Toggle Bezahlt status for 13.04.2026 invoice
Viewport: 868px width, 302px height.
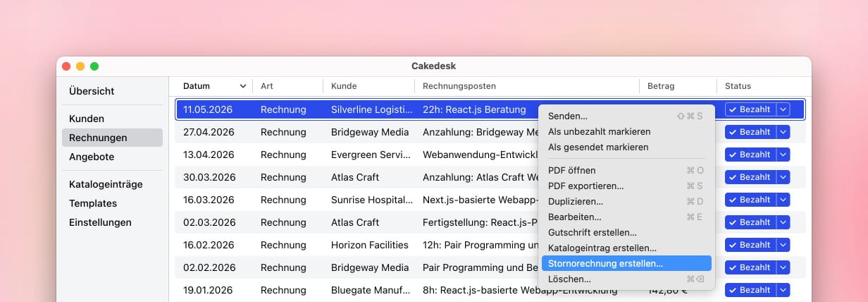point(750,155)
